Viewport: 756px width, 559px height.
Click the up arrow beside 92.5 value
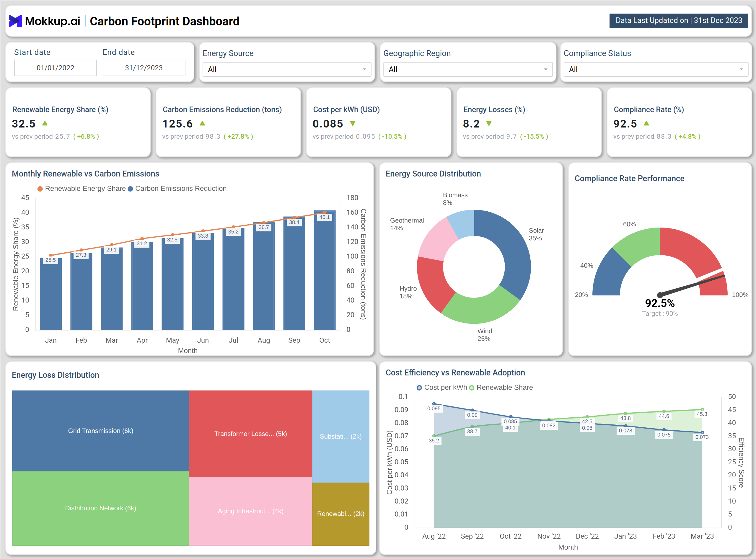click(646, 123)
